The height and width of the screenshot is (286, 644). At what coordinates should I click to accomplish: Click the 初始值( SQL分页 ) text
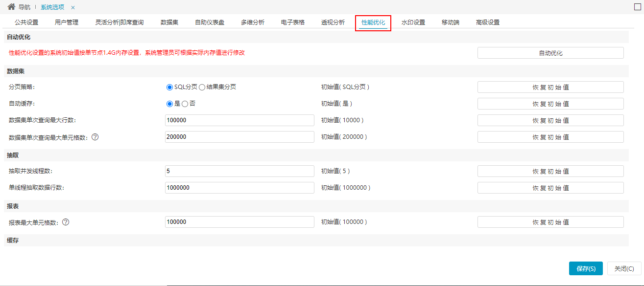coord(345,87)
